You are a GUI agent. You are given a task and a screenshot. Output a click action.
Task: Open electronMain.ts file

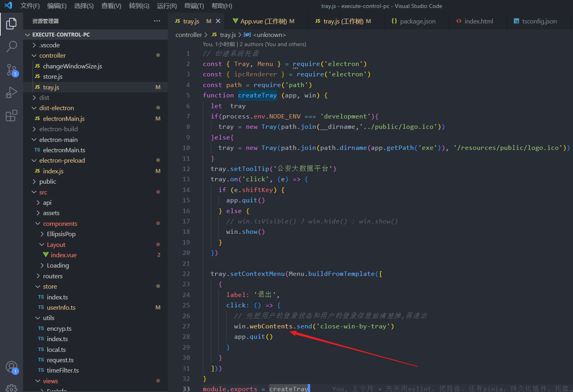pyautogui.click(x=95, y=150)
